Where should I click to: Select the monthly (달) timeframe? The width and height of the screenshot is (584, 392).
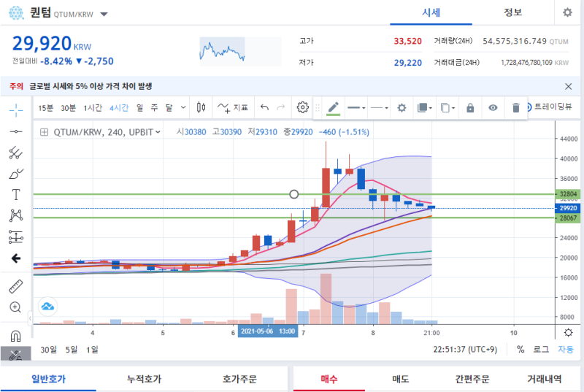coord(169,108)
